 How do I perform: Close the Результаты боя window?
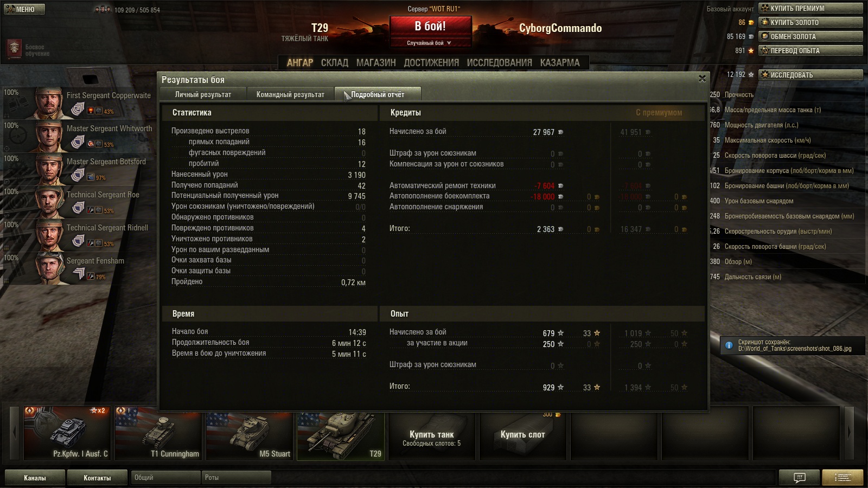point(702,79)
